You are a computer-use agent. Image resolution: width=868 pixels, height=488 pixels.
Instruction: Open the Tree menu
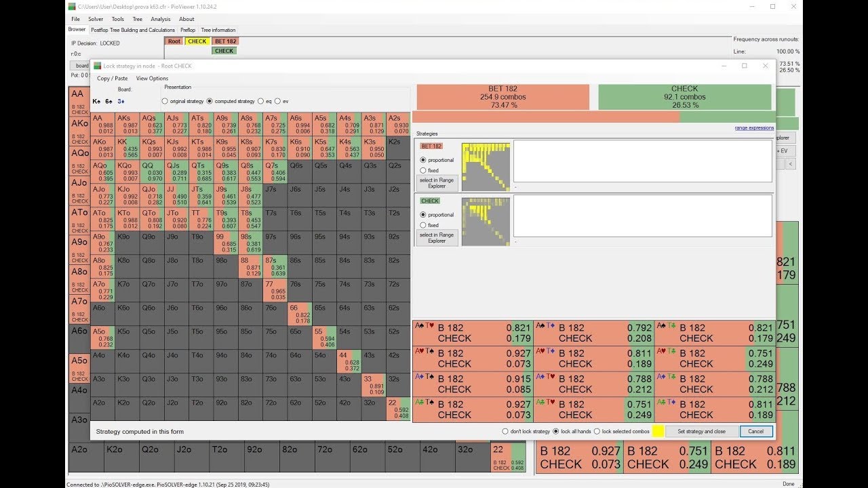point(138,19)
